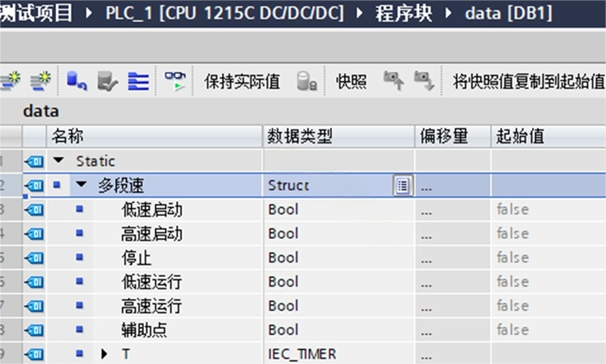Collapse the 多段速 struct

pyautogui.click(x=81, y=184)
